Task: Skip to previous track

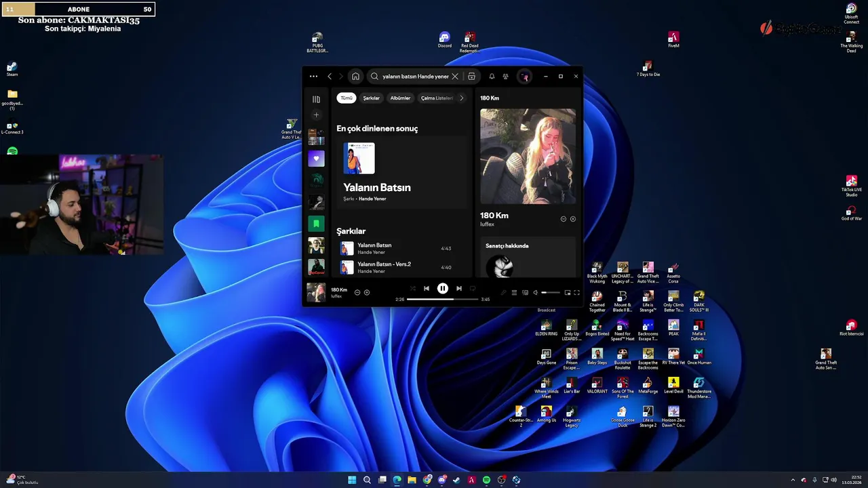Action: click(x=427, y=289)
